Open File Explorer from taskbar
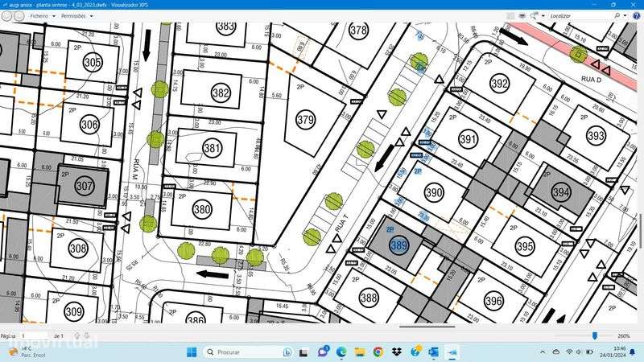 [x=360, y=352]
